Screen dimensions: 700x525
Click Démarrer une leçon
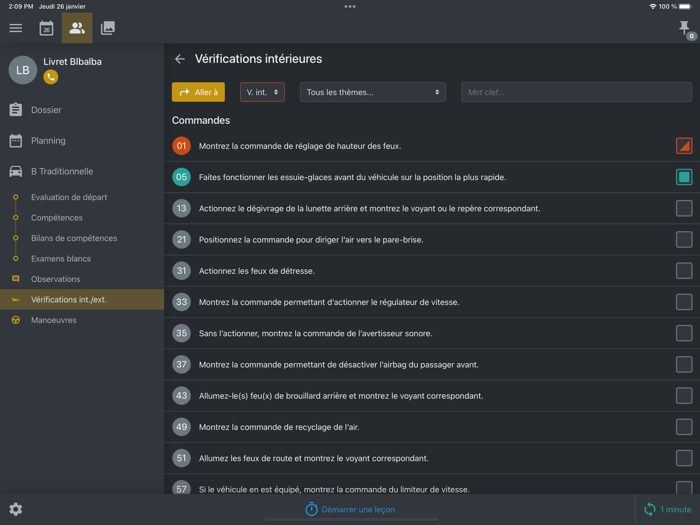(x=350, y=509)
